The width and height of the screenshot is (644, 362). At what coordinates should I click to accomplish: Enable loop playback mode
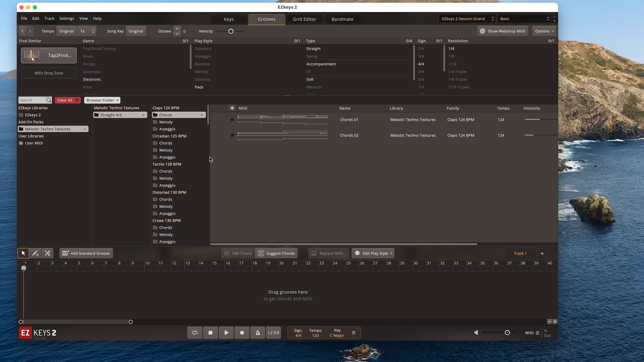195,333
